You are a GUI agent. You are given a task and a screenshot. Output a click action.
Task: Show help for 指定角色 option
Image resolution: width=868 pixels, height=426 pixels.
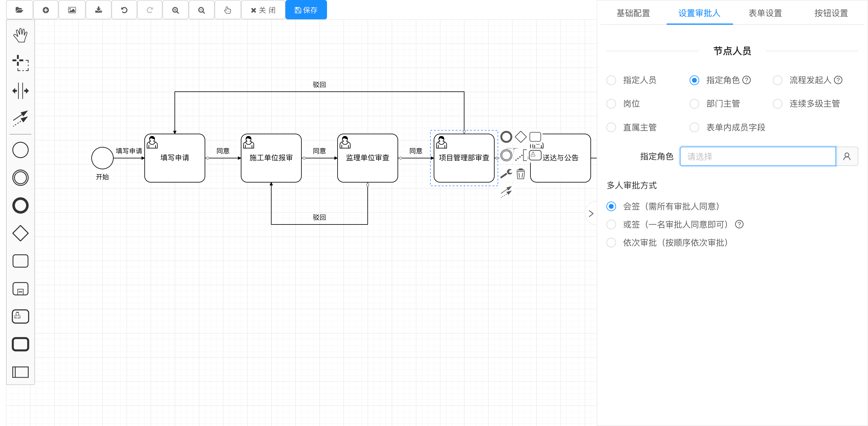coord(747,80)
